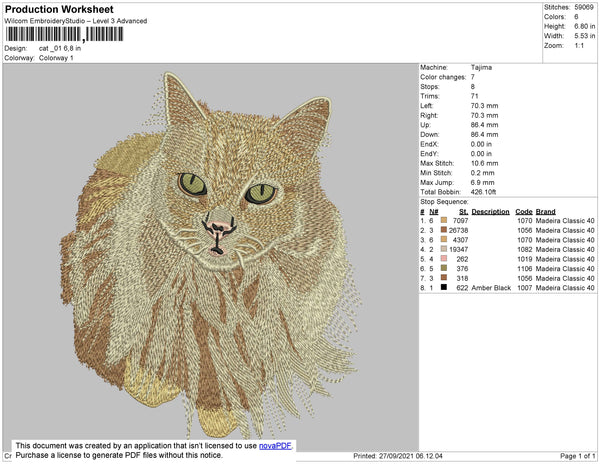Click Min Stitch value '0.2 mm'
Viewport: 600px width, 464px height.
tap(483, 173)
